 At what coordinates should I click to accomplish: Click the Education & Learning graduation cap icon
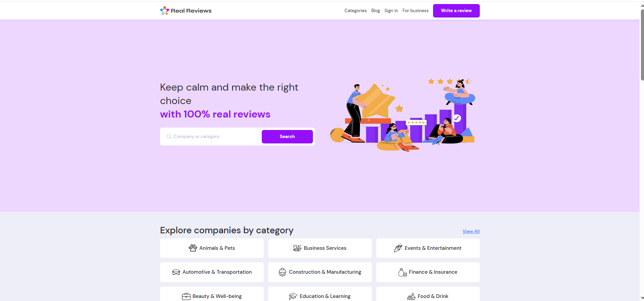click(x=293, y=296)
